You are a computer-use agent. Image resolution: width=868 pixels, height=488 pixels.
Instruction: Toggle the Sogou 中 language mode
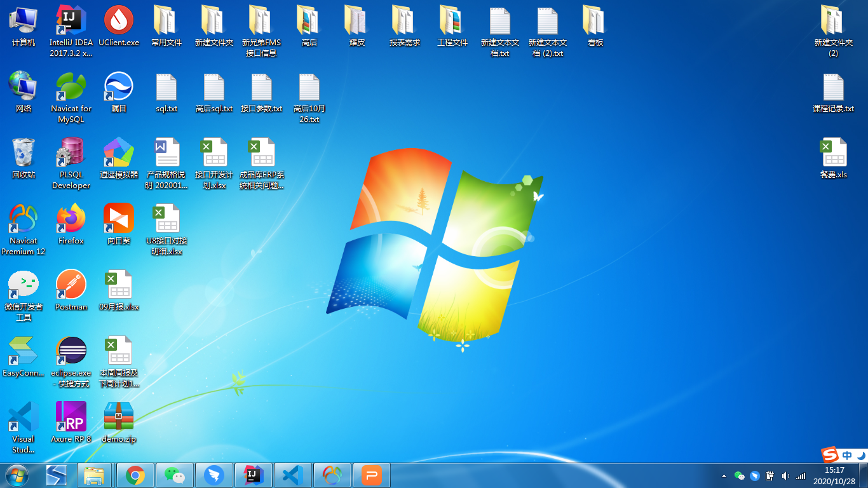[x=847, y=455]
